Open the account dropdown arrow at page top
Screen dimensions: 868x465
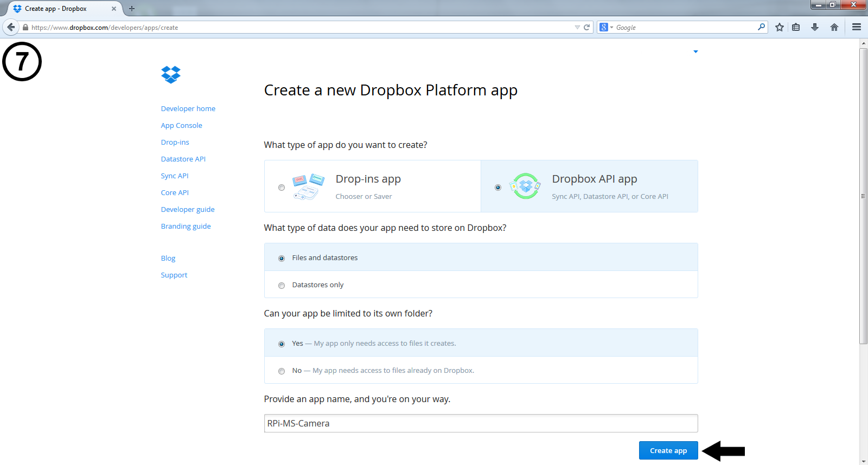(695, 51)
